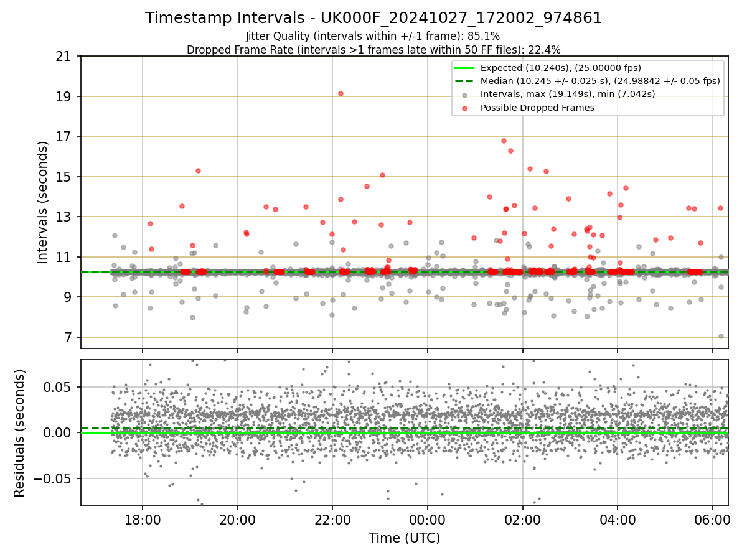The width and height of the screenshot is (747, 560).
Task: Click the red dot 'Possible Dropped Frames' legend marker
Action: point(464,108)
